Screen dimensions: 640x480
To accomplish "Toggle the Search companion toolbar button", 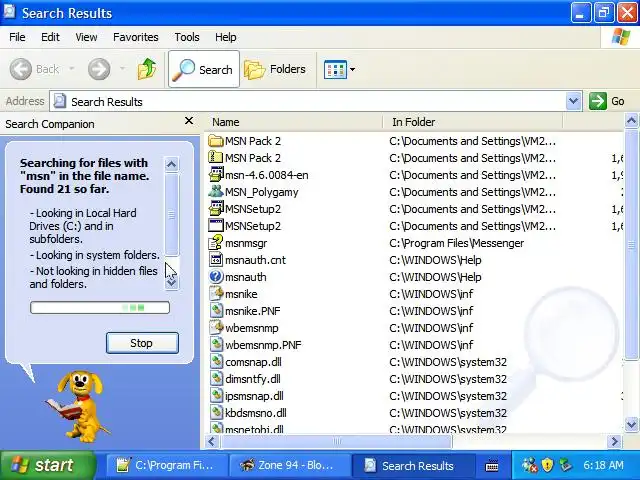I will (x=204, y=69).
